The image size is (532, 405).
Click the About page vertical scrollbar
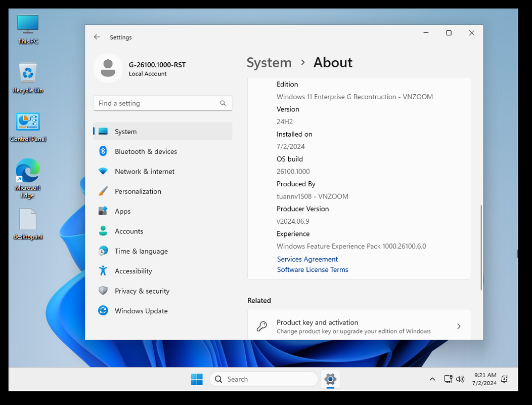click(x=481, y=248)
